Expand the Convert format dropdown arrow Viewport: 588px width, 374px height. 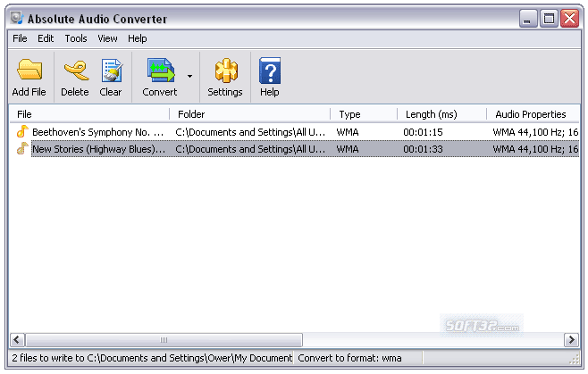pos(190,76)
